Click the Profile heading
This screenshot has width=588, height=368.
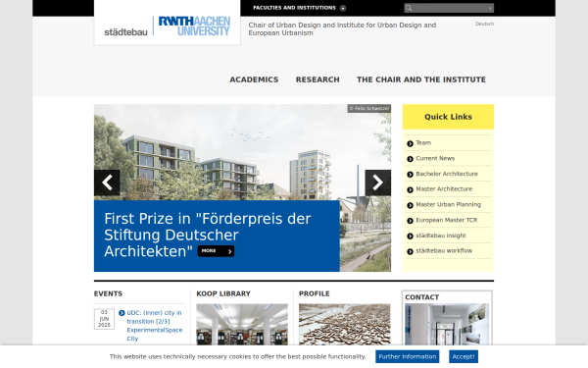[315, 293]
